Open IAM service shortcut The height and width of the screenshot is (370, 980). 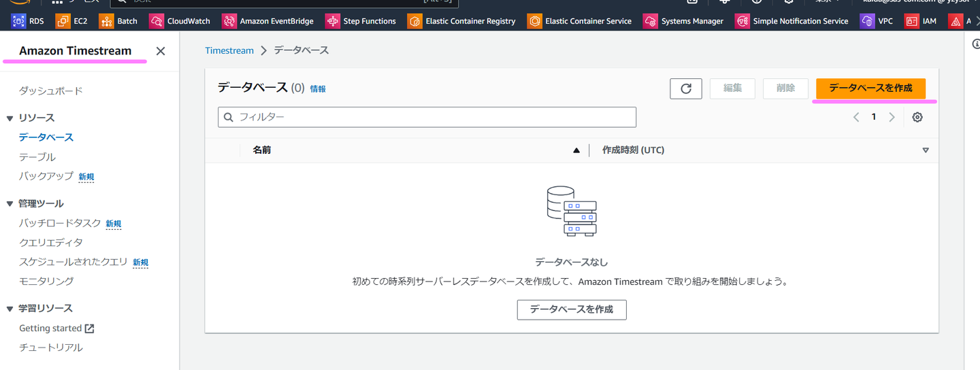[x=921, y=21]
